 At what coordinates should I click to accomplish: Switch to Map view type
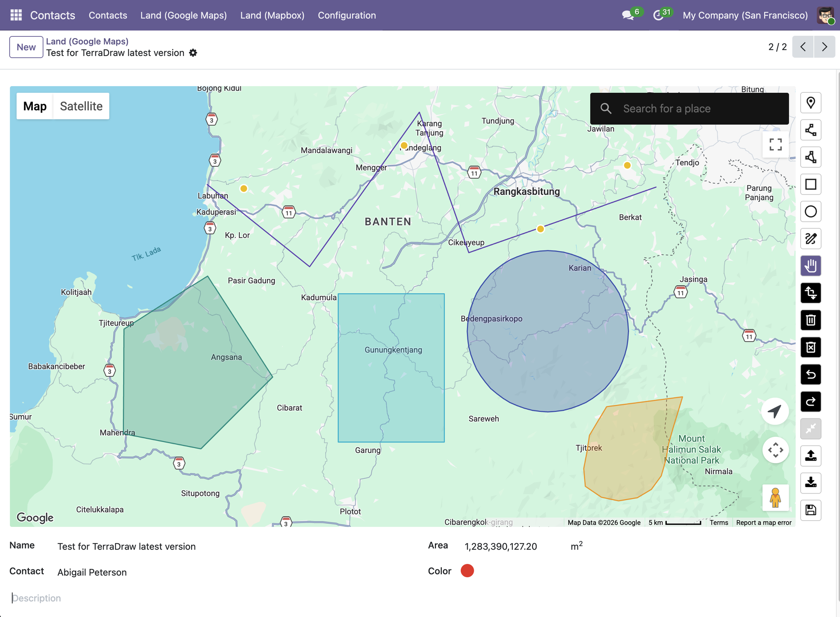click(x=35, y=106)
